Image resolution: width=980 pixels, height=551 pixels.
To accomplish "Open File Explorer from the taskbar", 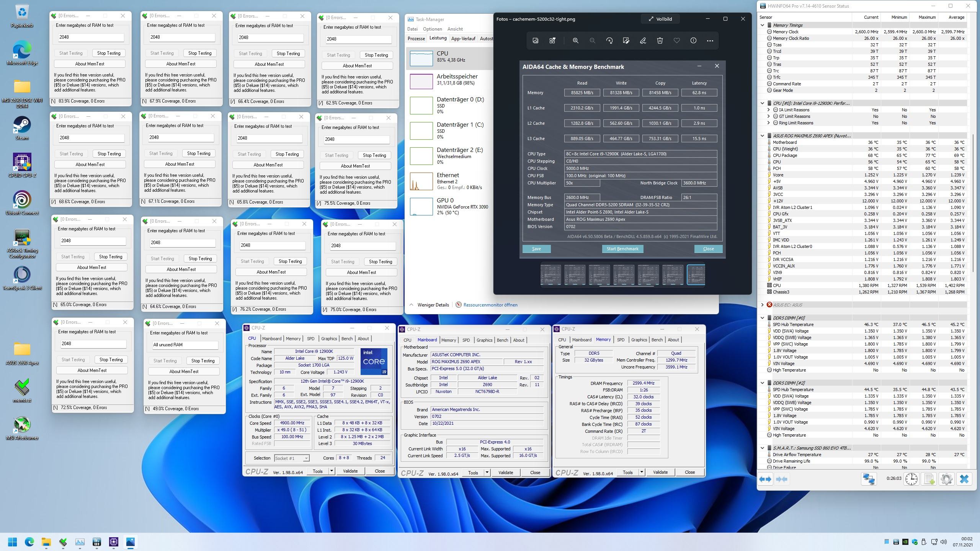I will point(46,542).
